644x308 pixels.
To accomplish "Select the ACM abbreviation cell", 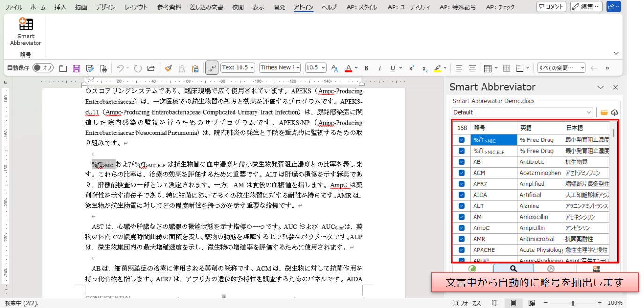I will [493, 173].
